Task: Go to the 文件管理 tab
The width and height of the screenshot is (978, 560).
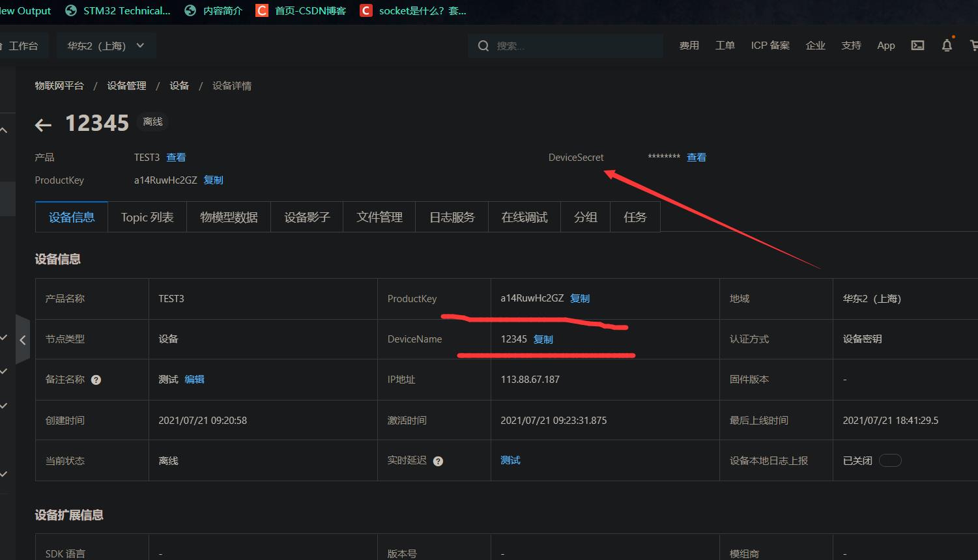Action: pos(379,217)
